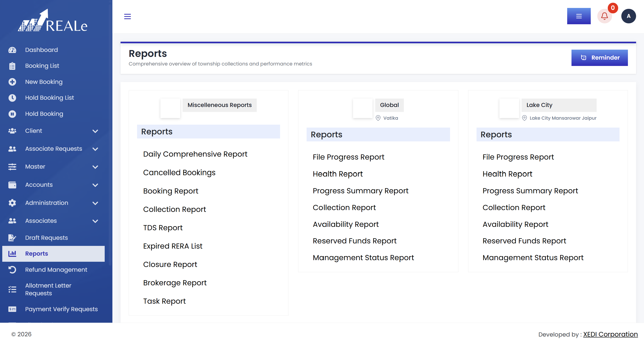Image resolution: width=644 pixels, height=344 pixels.
Task: Open Booking Report
Action: [170, 191]
